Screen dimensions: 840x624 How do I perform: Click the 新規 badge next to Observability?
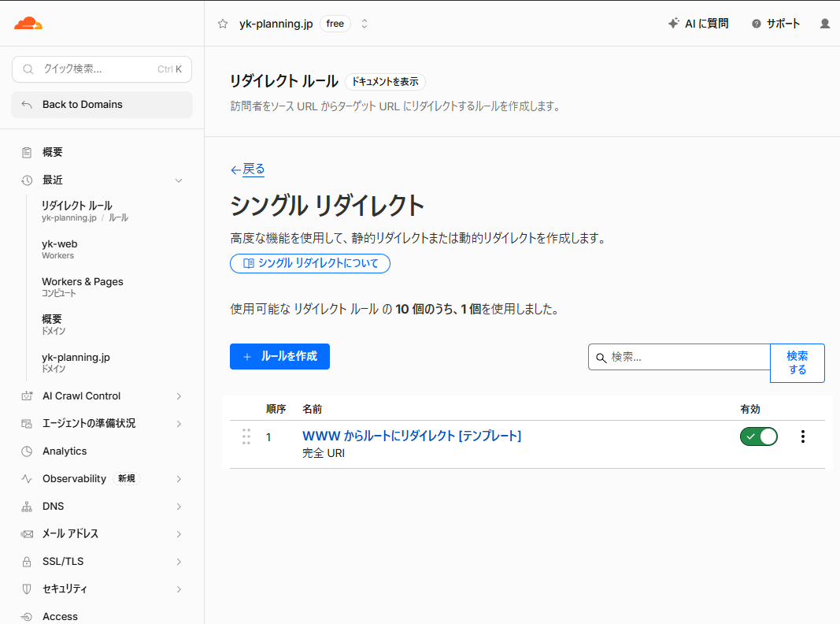click(x=127, y=479)
